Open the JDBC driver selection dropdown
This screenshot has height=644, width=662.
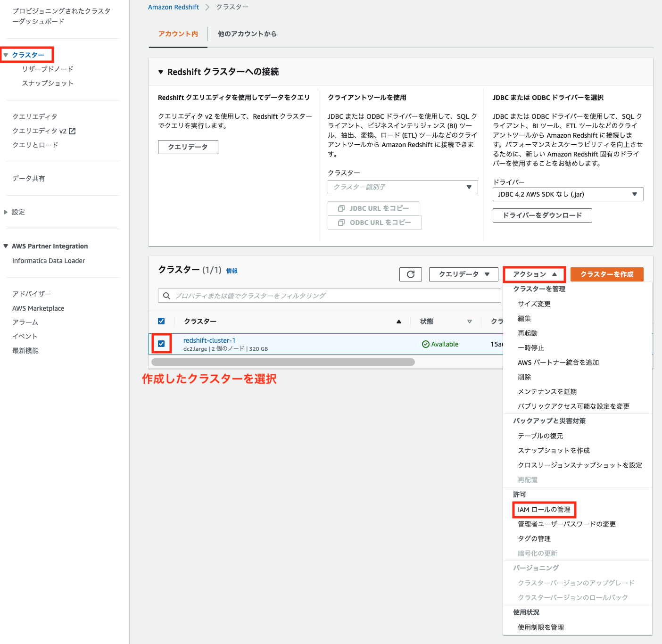tap(568, 194)
